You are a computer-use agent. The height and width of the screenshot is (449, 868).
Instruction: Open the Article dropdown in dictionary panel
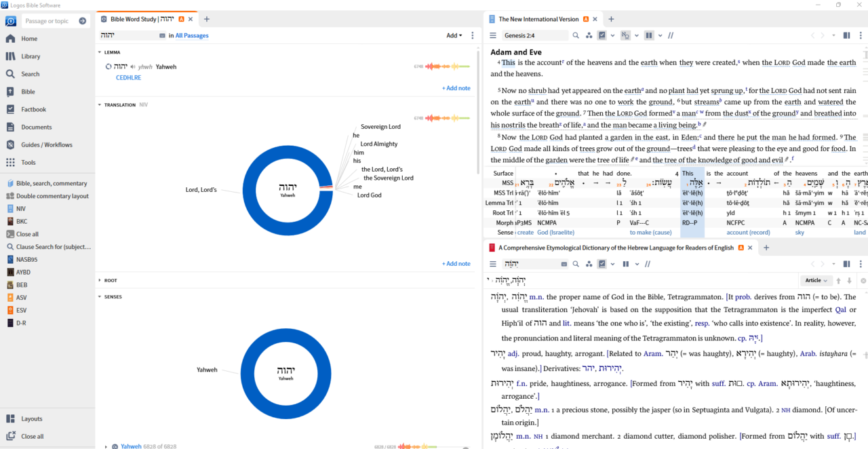816,280
